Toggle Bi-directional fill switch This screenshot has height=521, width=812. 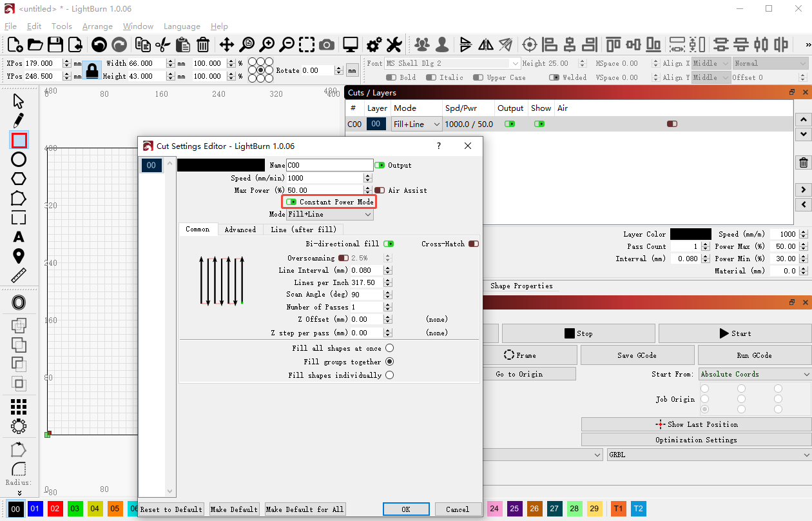pos(389,244)
